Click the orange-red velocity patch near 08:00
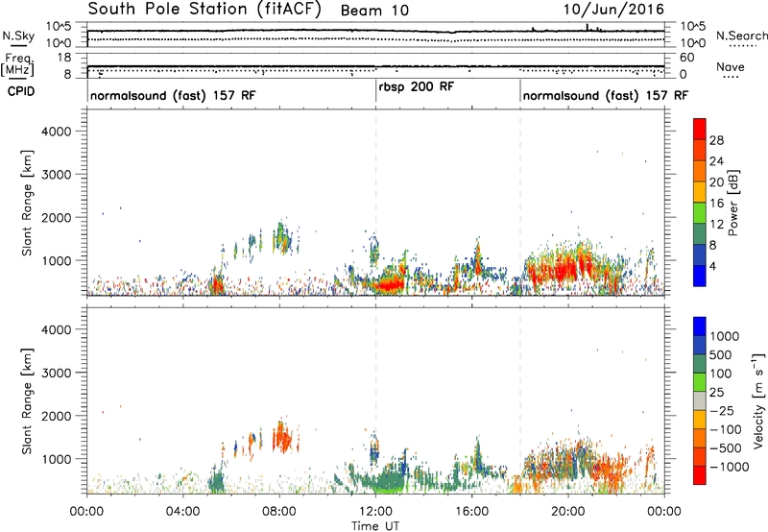The image size is (768, 532). click(x=283, y=437)
